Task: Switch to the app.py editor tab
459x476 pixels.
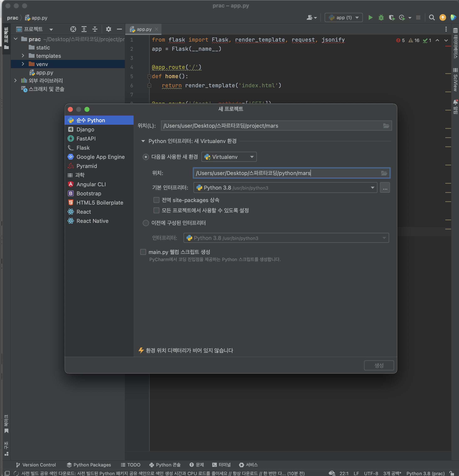Action: (144, 29)
